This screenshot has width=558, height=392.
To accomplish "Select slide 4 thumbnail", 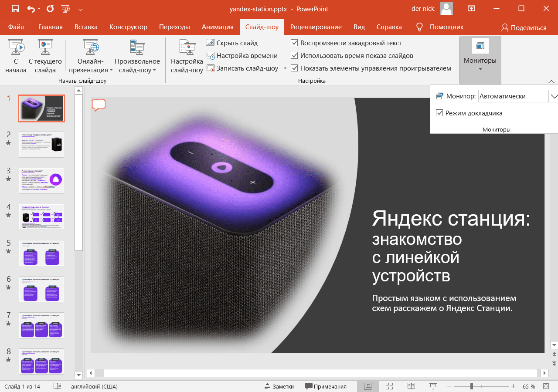I will pyautogui.click(x=41, y=217).
